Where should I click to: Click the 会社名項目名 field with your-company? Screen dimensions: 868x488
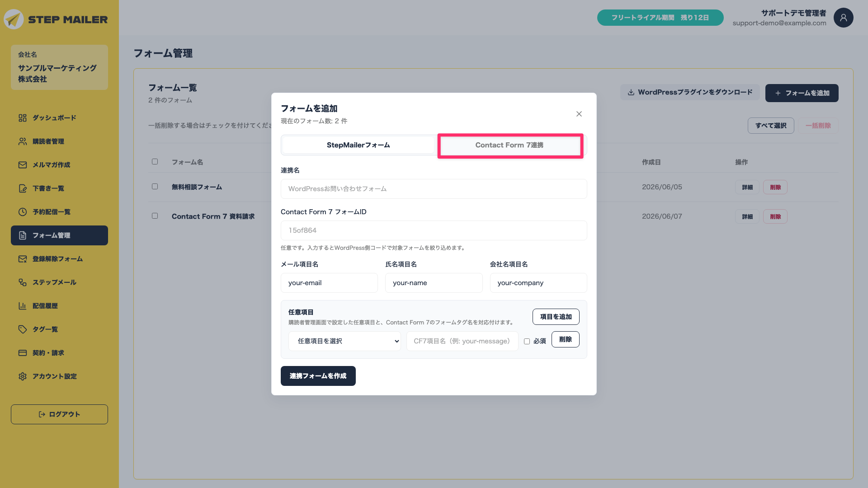point(538,283)
